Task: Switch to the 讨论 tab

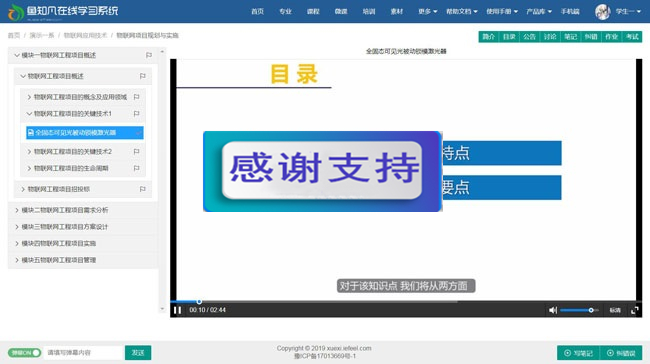Action: tap(550, 37)
